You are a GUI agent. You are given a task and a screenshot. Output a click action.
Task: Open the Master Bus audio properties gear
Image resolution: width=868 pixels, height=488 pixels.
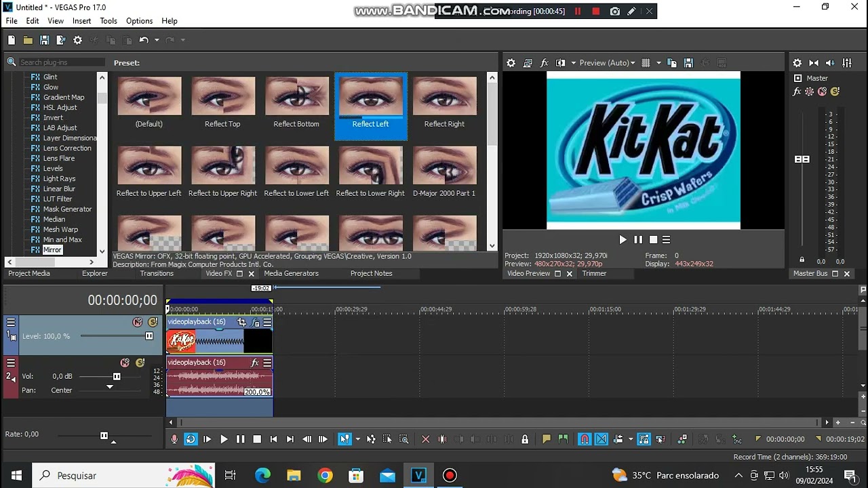(x=797, y=63)
